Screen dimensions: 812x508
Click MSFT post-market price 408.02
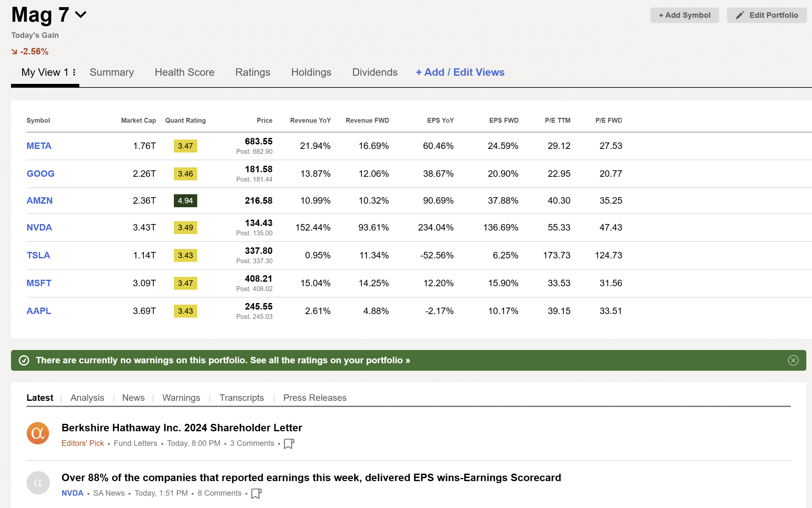(x=254, y=289)
